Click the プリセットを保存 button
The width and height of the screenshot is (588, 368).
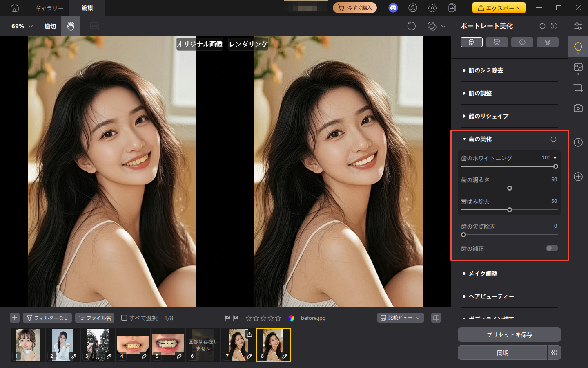[x=509, y=335]
